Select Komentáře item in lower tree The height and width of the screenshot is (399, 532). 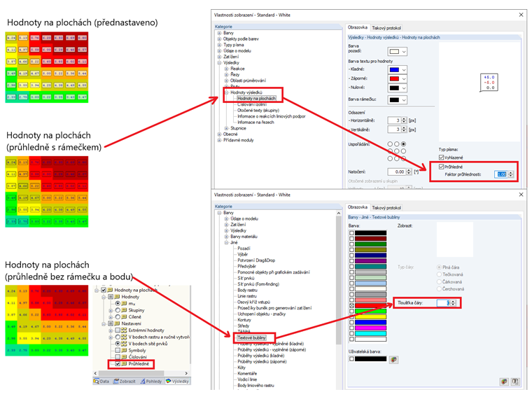pos(248,374)
